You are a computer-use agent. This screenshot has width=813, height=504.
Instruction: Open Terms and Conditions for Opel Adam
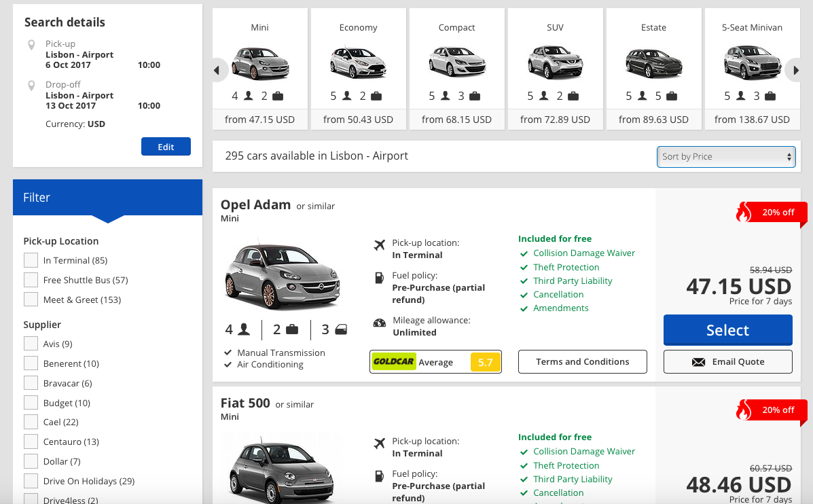tap(583, 362)
